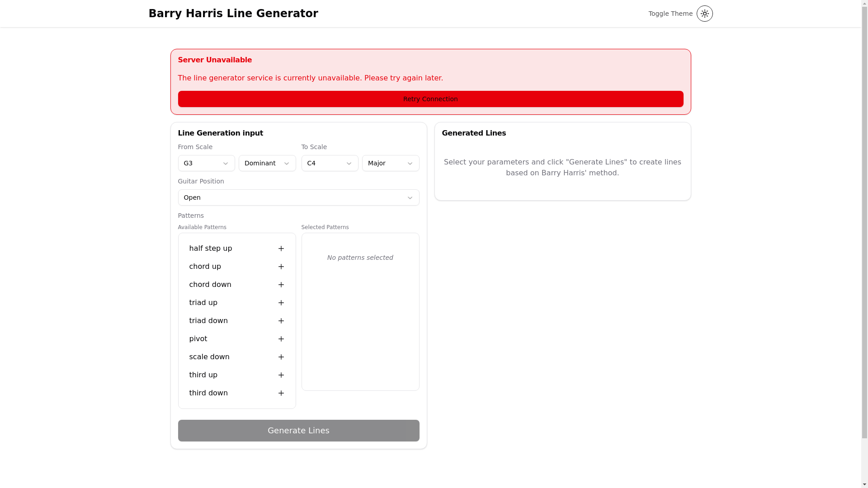Select the 'triad down' pattern text

pos(208,321)
